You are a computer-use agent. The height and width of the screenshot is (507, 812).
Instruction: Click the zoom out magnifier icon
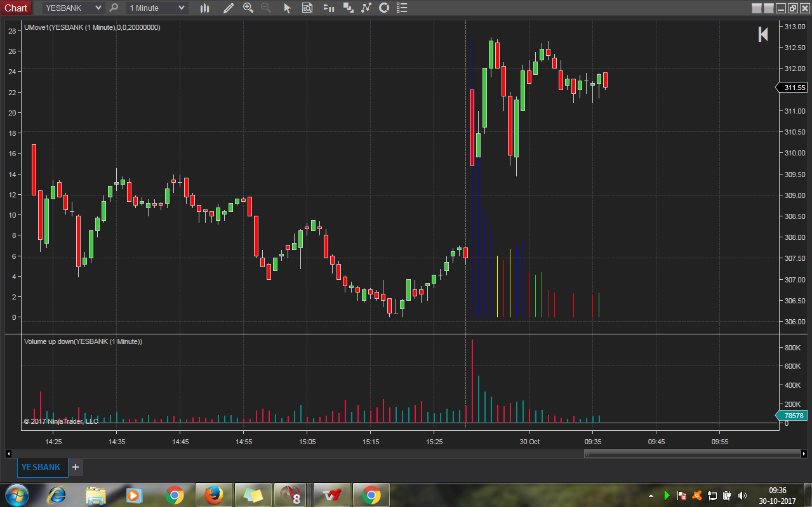point(266,8)
